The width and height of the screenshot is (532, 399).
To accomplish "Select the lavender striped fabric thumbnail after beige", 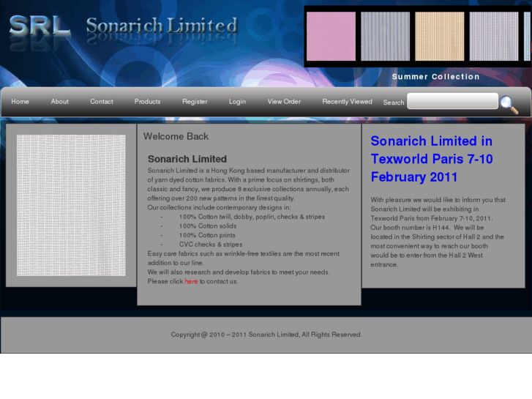I will coord(494,37).
